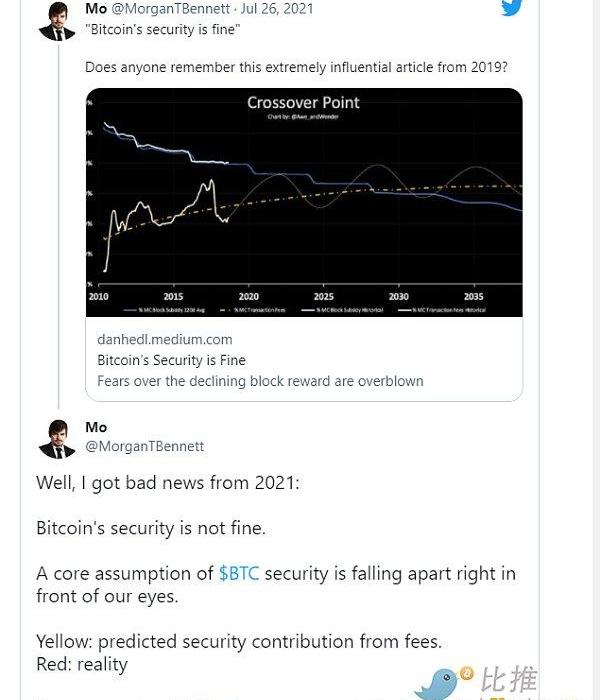Click the danhedl.medium.com domain link
Image resolution: width=600 pixels, height=700 pixels.
pos(165,339)
